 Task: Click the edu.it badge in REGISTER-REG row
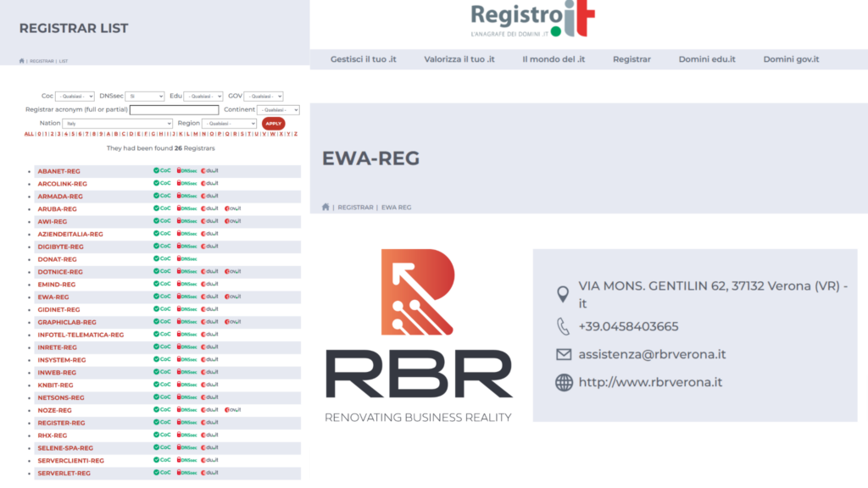click(x=210, y=422)
